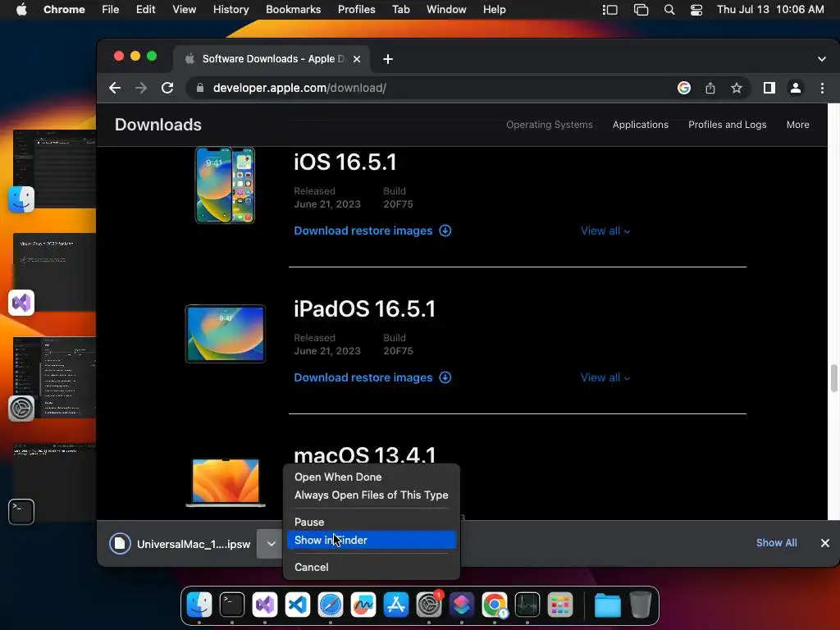The image size is (840, 630).
Task: Select Open When Done option
Action: tap(372, 477)
